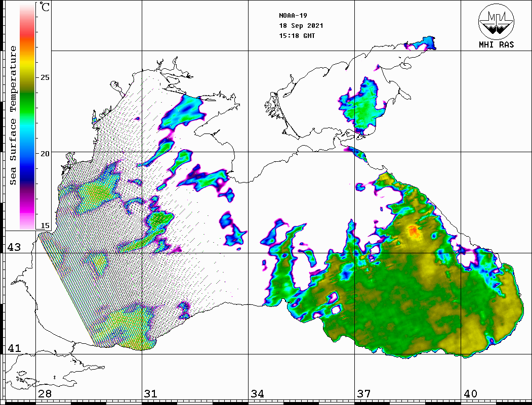The width and height of the screenshot is (532, 405).
Task: Click the latitude label '41'
Action: click(14, 348)
